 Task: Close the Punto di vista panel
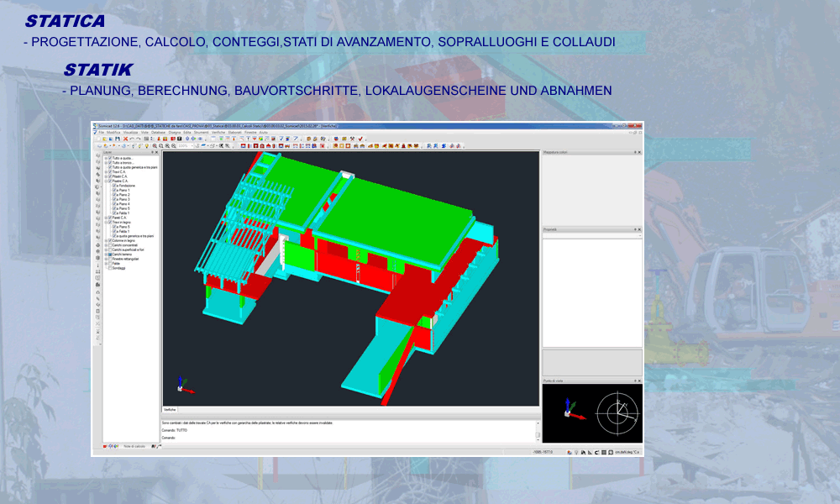[639, 381]
